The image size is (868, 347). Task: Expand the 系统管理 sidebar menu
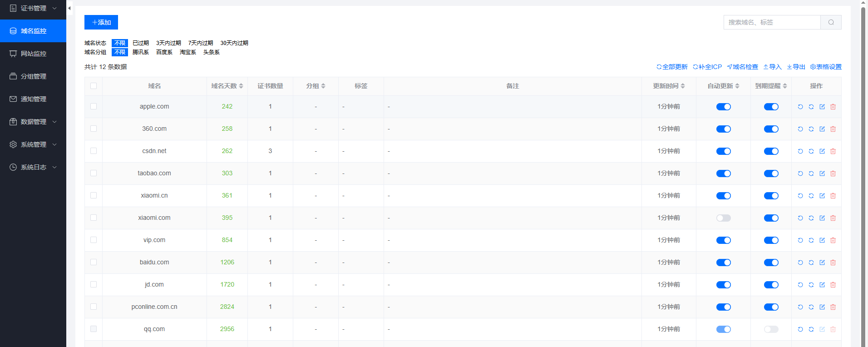33,144
